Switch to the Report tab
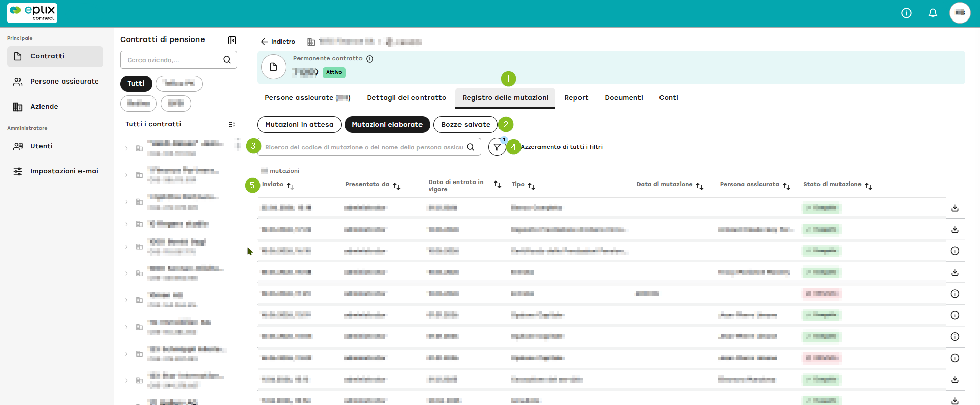This screenshot has height=405, width=980. click(576, 98)
